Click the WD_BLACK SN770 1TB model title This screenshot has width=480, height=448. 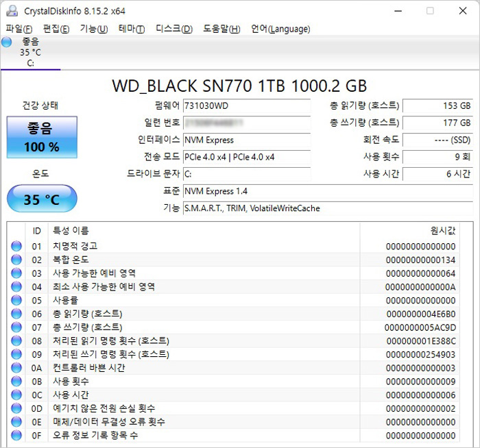pyautogui.click(x=239, y=86)
